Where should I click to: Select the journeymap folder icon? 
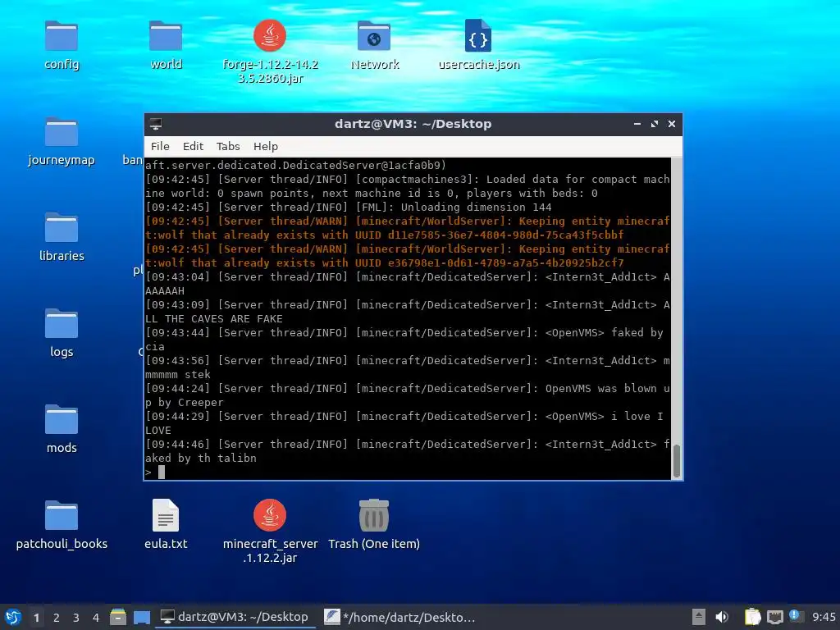tap(61, 132)
